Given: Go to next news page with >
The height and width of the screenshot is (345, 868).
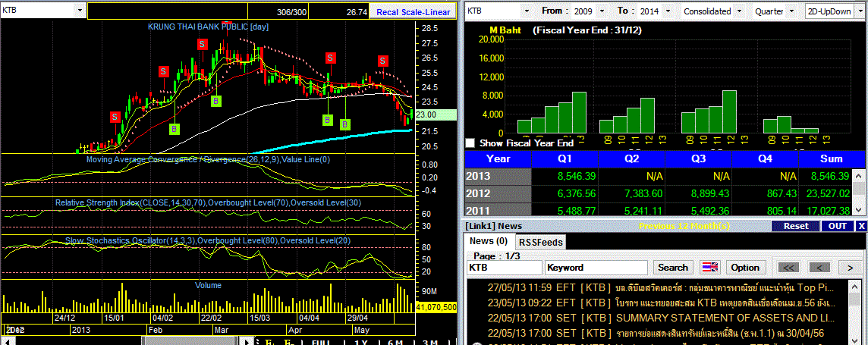Looking at the screenshot, I should coord(850,268).
